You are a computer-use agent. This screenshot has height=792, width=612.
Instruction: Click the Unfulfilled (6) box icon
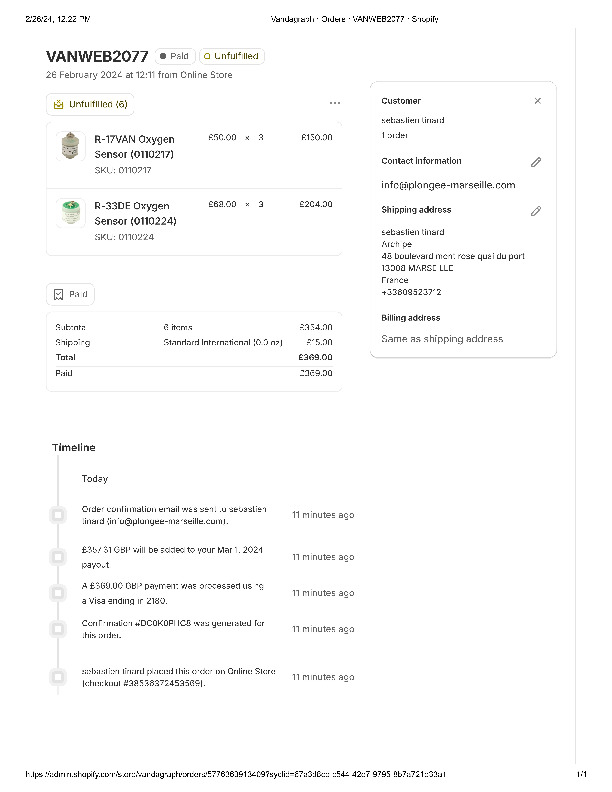[58, 104]
